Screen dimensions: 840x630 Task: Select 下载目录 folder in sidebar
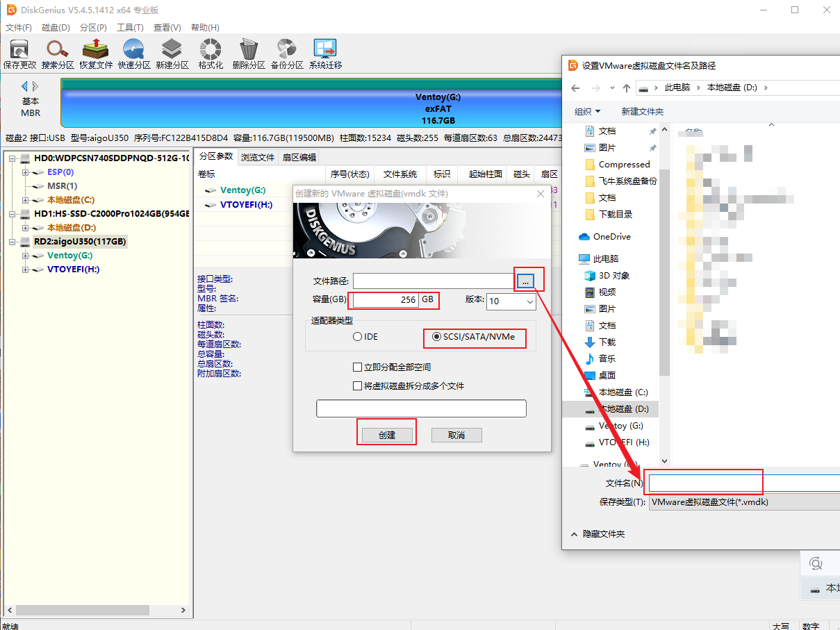[609, 215]
